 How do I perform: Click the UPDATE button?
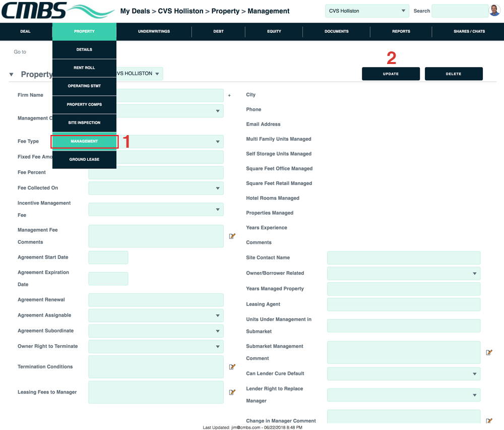[x=391, y=74]
